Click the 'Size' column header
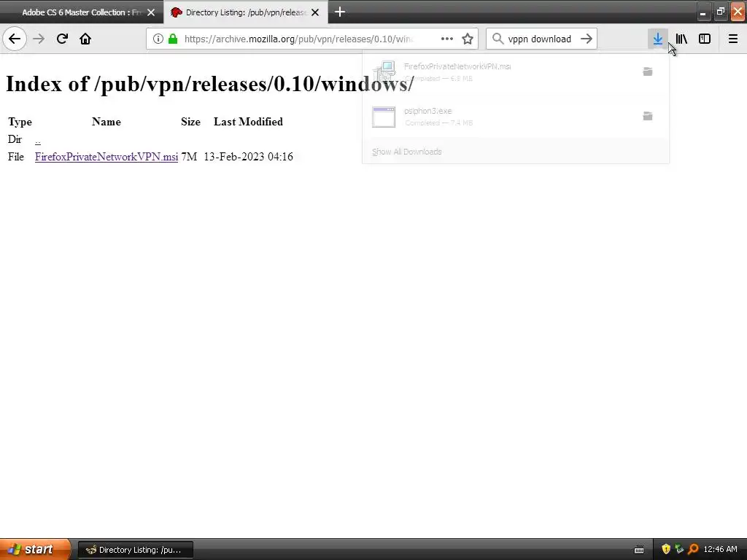This screenshot has height=560, width=747. 190,122
